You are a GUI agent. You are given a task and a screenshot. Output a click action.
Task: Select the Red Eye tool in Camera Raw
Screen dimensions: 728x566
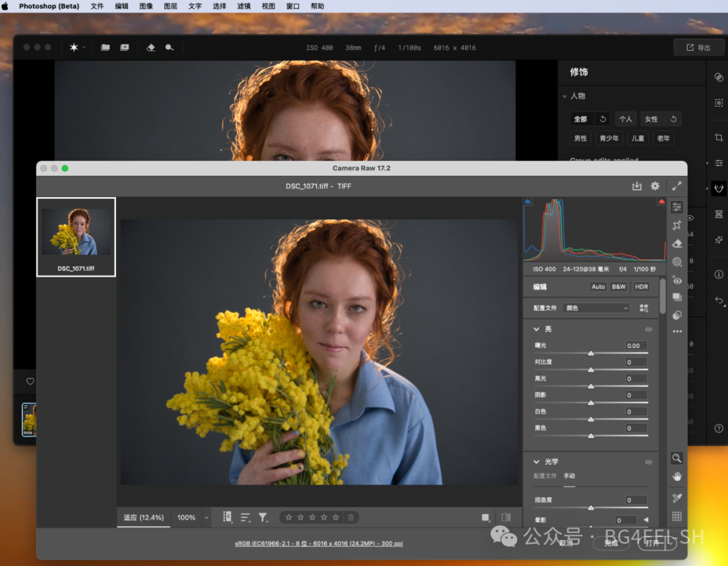677,280
